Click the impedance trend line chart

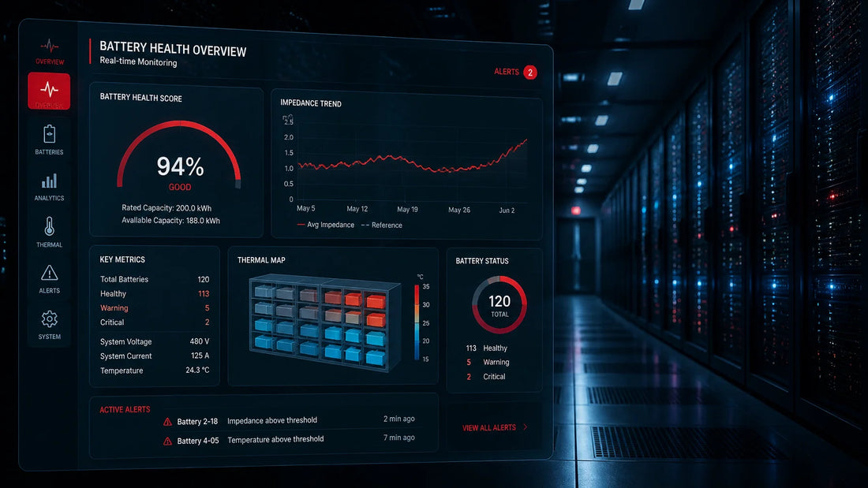tap(413, 158)
